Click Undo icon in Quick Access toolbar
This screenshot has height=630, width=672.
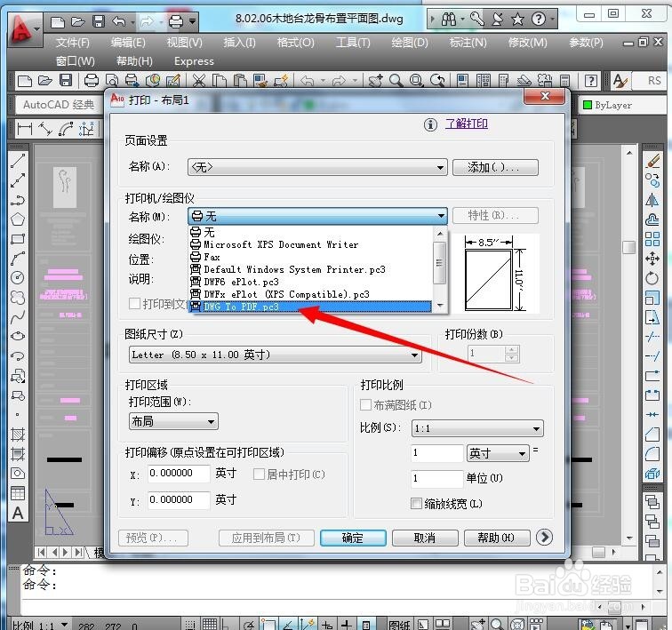(x=119, y=21)
